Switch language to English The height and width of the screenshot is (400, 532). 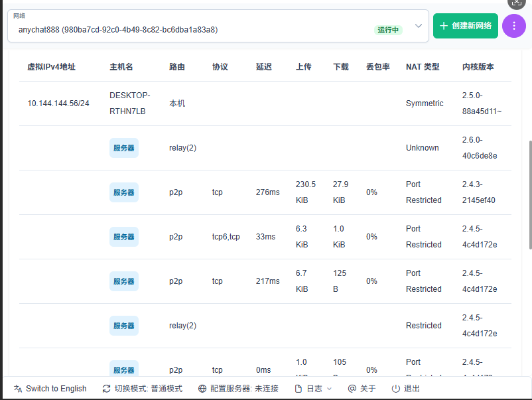tap(50, 389)
